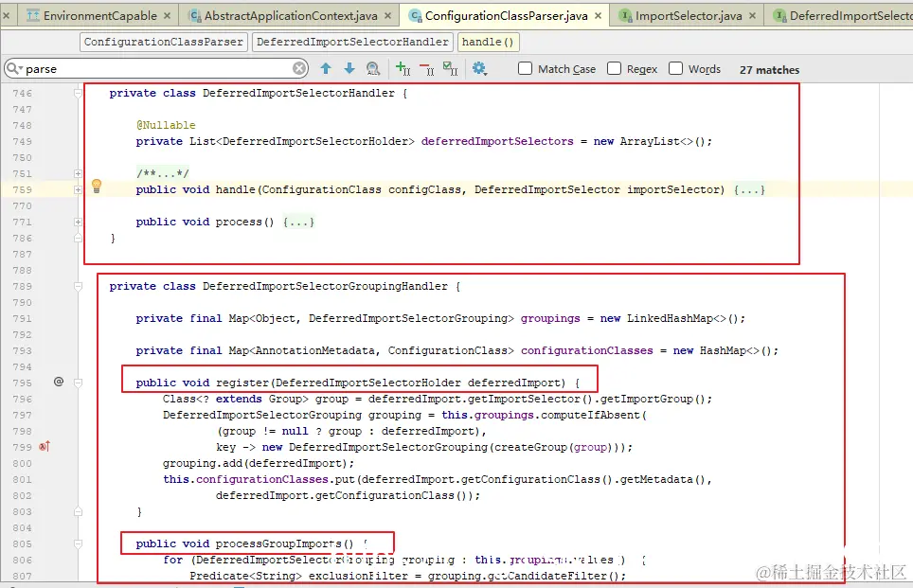Click the DeferredImportSelectorHandler breadcrumb

[353, 42]
